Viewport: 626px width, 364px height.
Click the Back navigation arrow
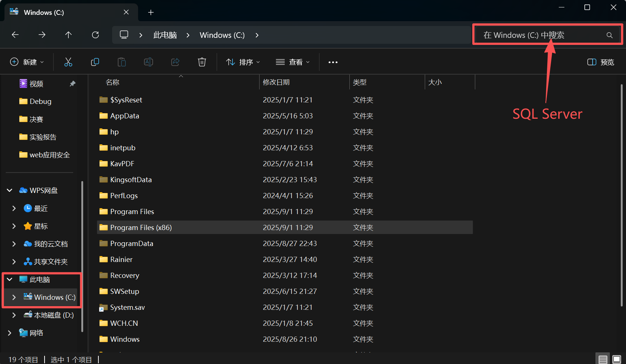[15, 35]
